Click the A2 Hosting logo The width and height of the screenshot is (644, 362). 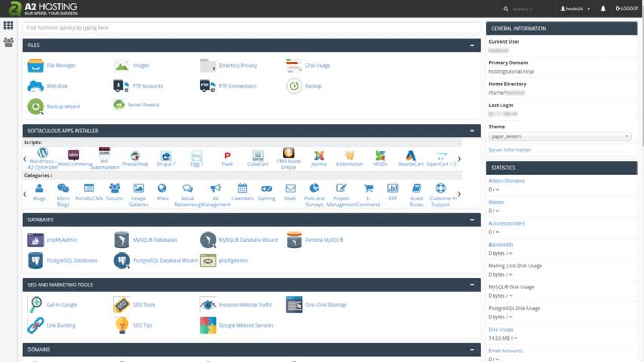click(x=43, y=9)
